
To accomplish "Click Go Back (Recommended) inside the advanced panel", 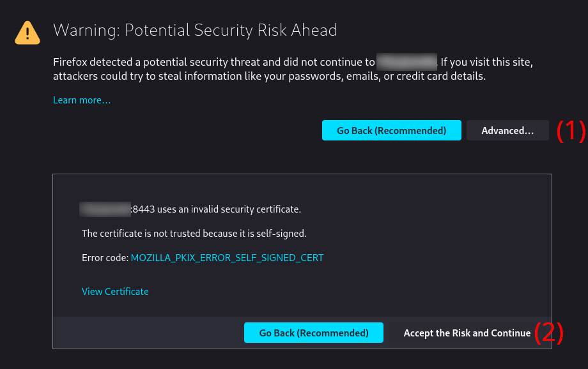I will tap(314, 333).
